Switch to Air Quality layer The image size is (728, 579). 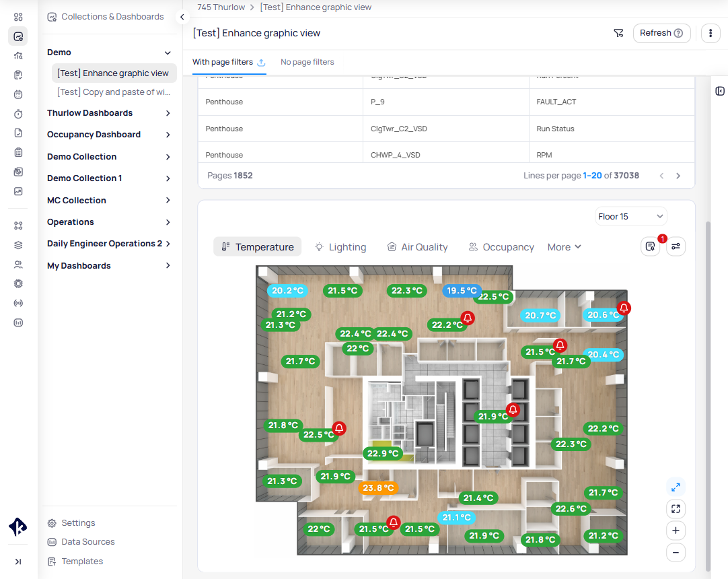pos(417,247)
